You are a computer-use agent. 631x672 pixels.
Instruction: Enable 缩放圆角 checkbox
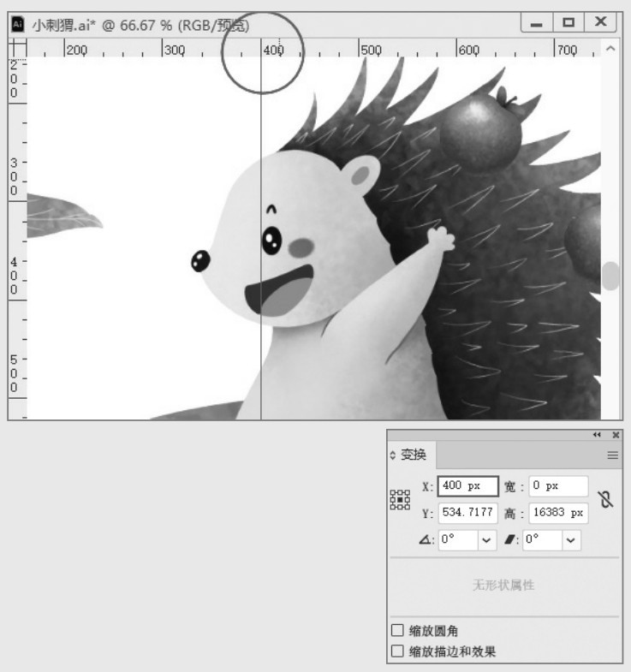click(x=397, y=631)
